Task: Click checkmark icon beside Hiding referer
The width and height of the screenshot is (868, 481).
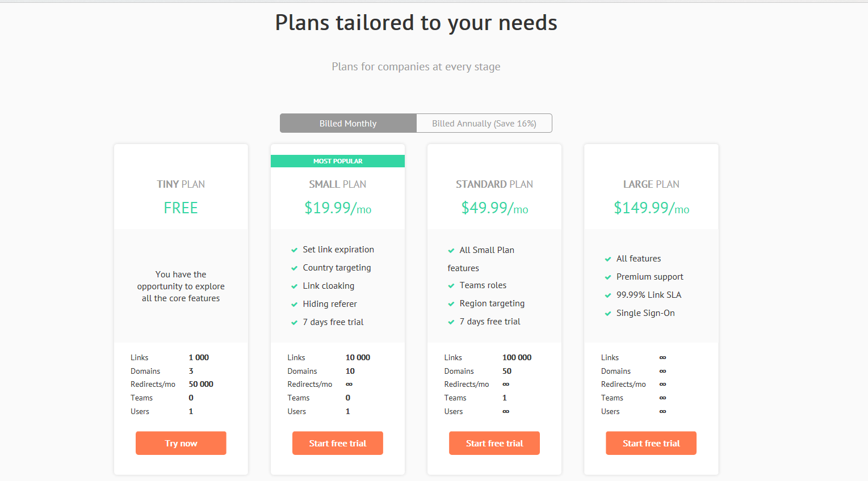Action: pos(294,305)
